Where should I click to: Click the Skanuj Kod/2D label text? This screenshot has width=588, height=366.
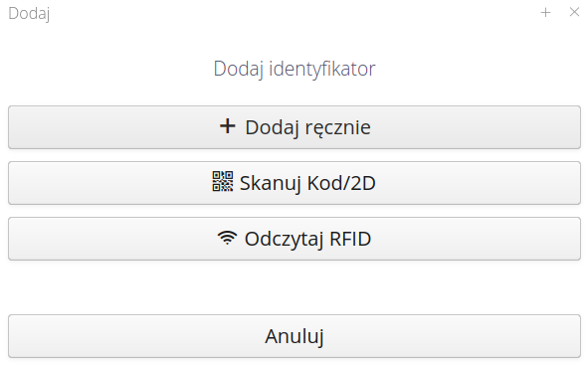307,183
